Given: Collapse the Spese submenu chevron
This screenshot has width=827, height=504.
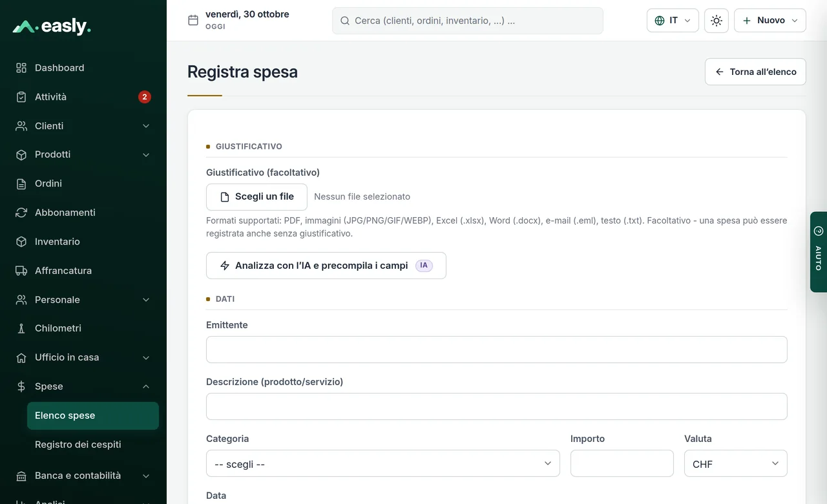Looking at the screenshot, I should point(146,386).
